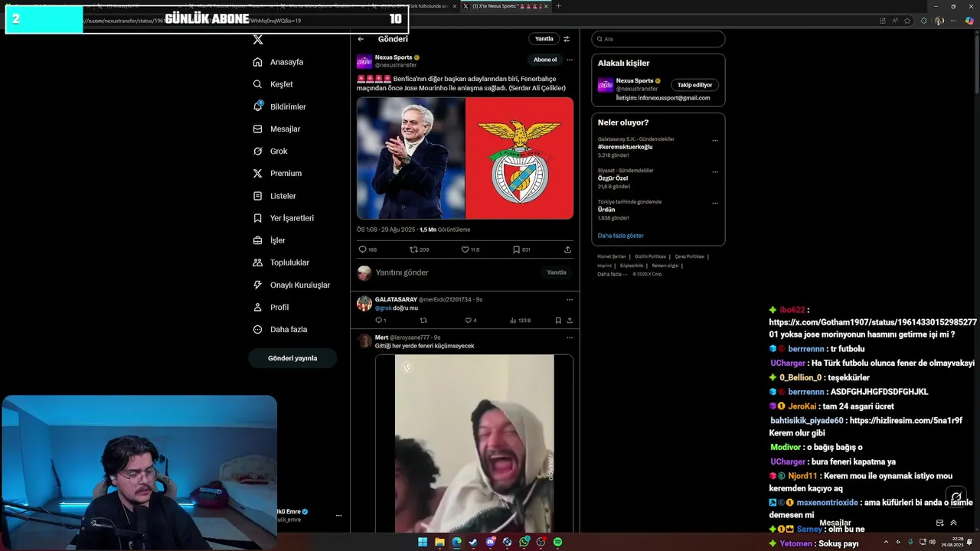The width and height of the screenshot is (980, 551).
Task: Bookmark the main post showing 831
Action: [521, 249]
